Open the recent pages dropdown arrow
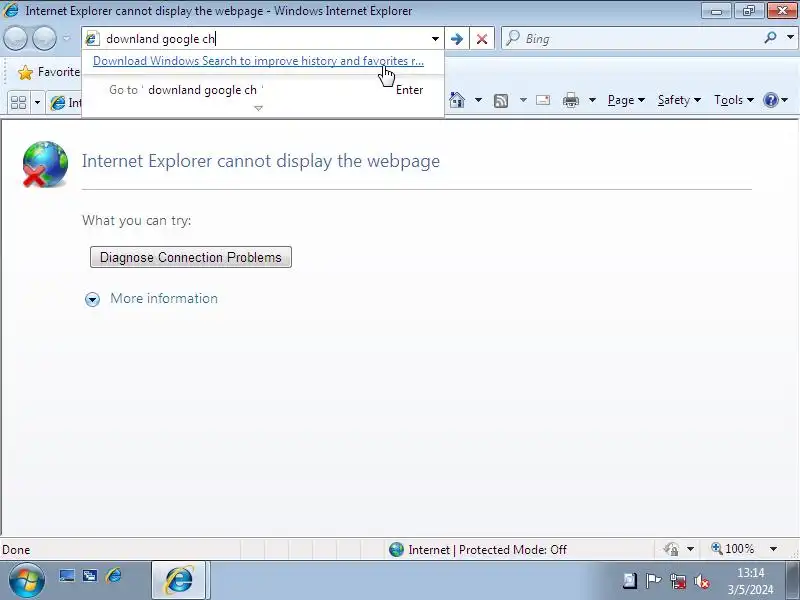 click(66, 38)
